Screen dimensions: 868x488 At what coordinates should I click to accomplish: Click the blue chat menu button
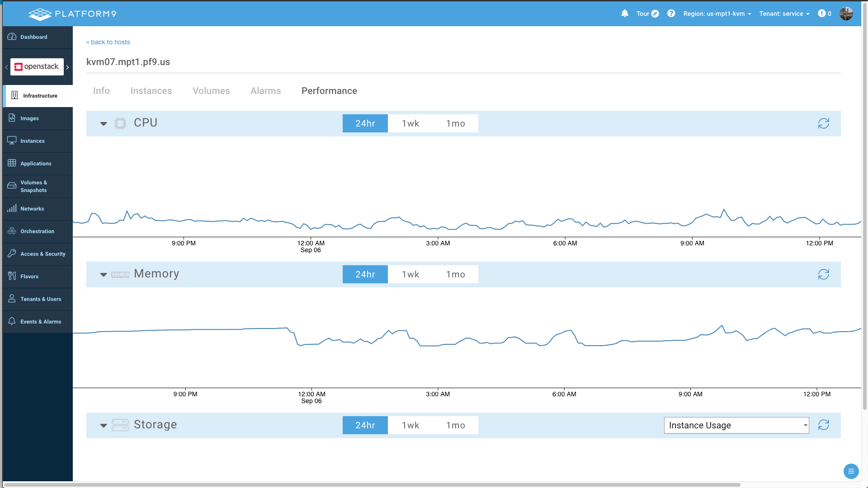(851, 471)
